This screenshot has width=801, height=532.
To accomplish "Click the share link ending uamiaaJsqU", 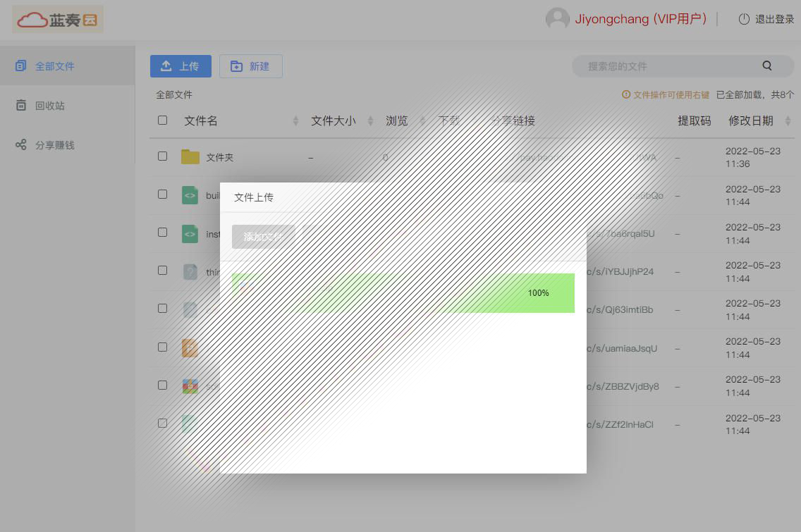I will (622, 348).
